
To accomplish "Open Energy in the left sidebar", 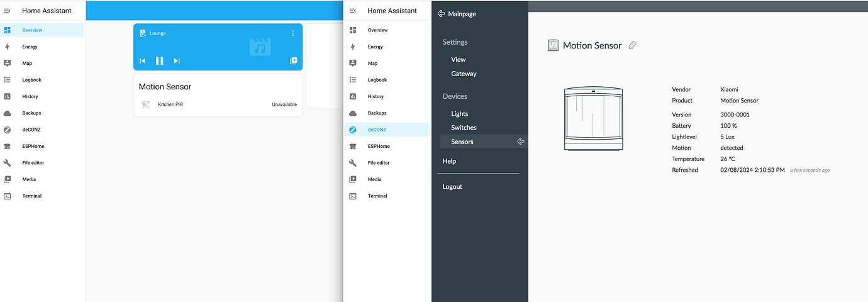I will point(42,47).
